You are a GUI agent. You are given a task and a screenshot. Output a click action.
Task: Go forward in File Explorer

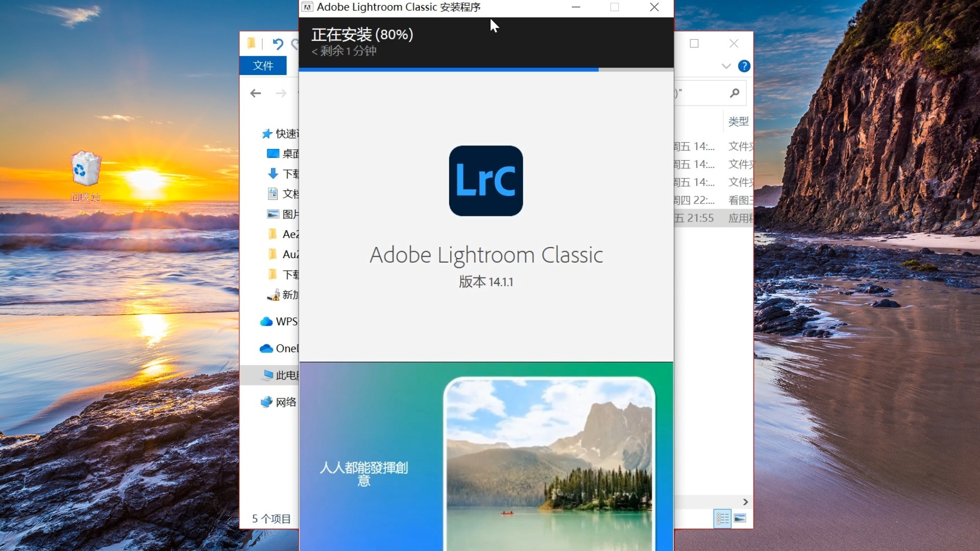pos(281,93)
